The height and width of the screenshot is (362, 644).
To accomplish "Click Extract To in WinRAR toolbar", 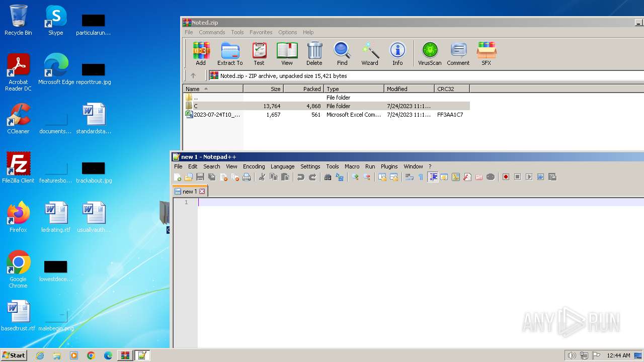I will point(230,54).
